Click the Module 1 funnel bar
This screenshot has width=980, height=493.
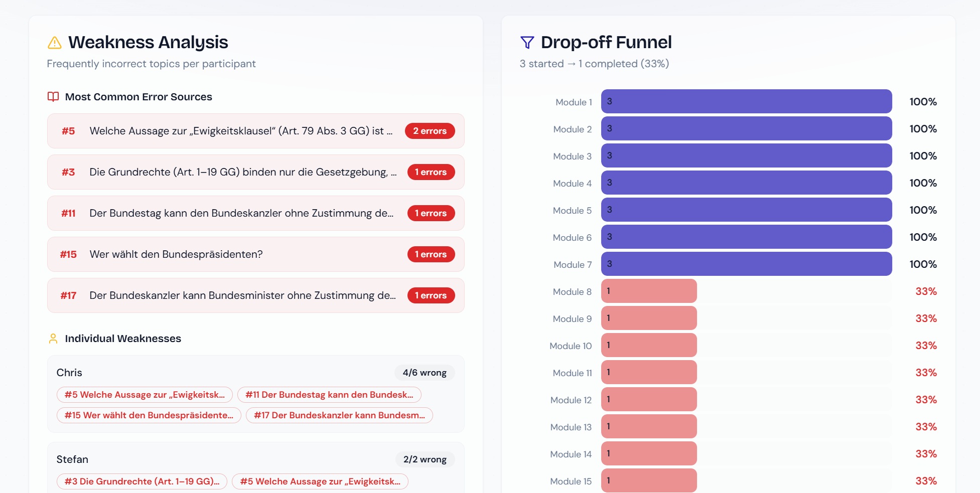[746, 101]
